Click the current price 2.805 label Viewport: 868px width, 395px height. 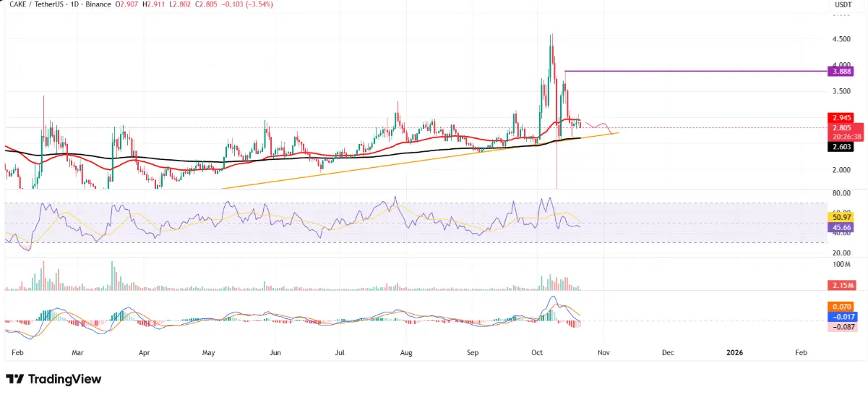click(x=842, y=128)
